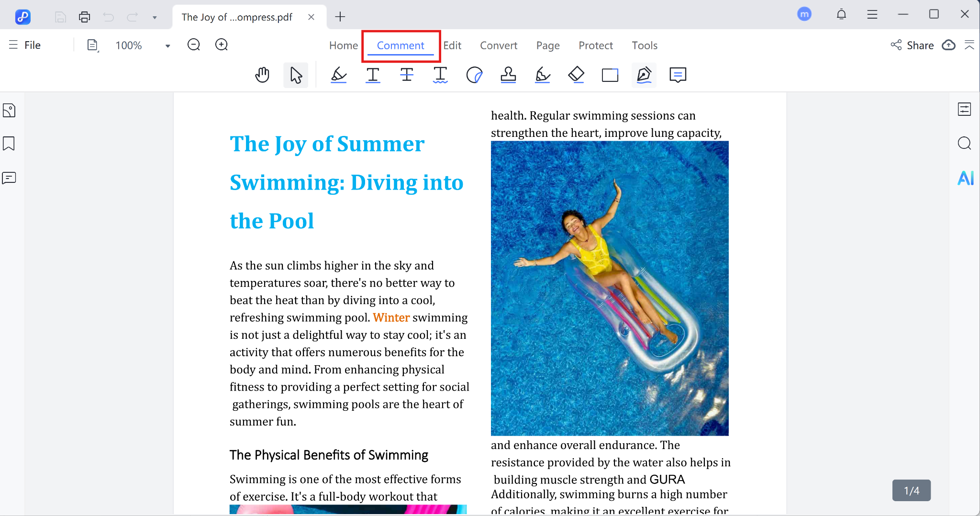Open the quick access toolbar dropdown arrow
The height and width of the screenshot is (516, 980).
[155, 17]
